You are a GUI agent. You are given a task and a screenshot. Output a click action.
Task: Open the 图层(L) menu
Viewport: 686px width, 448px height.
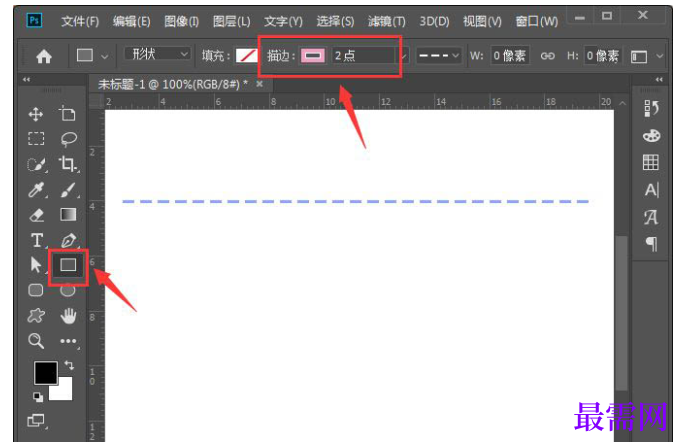(231, 21)
